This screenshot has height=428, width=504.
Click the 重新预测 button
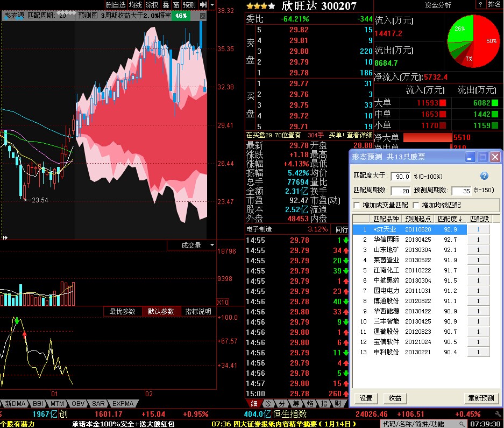pos(481,398)
